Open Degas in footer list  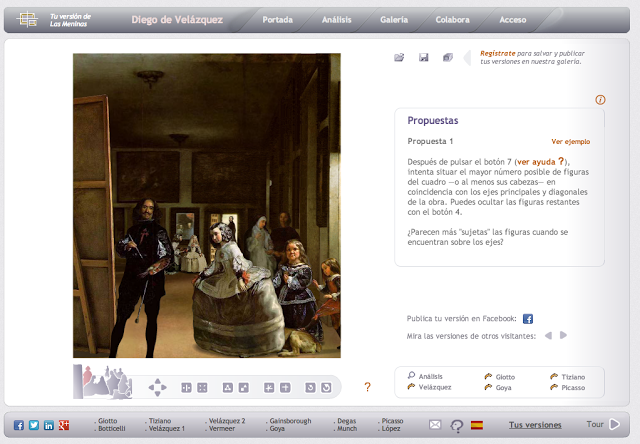point(347,421)
